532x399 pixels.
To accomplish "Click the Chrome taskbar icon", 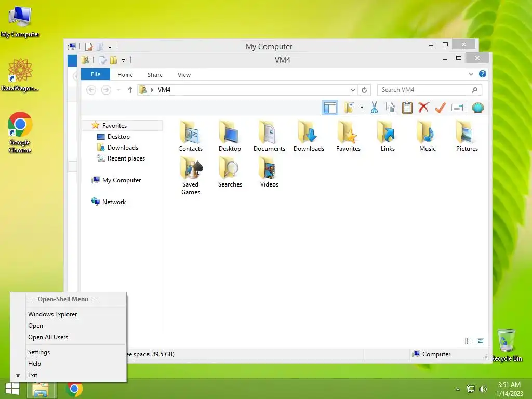I will pyautogui.click(x=74, y=389).
